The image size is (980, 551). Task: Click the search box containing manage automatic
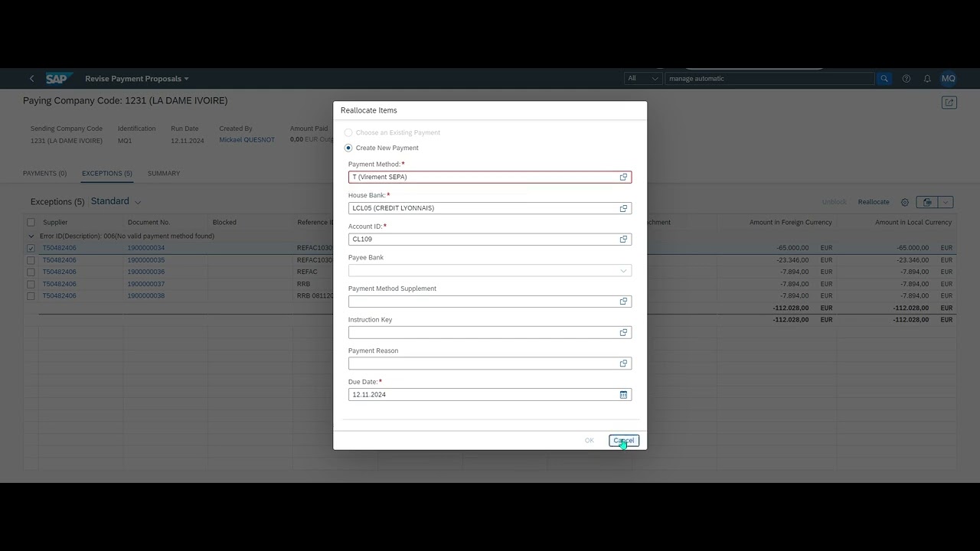pyautogui.click(x=769, y=79)
